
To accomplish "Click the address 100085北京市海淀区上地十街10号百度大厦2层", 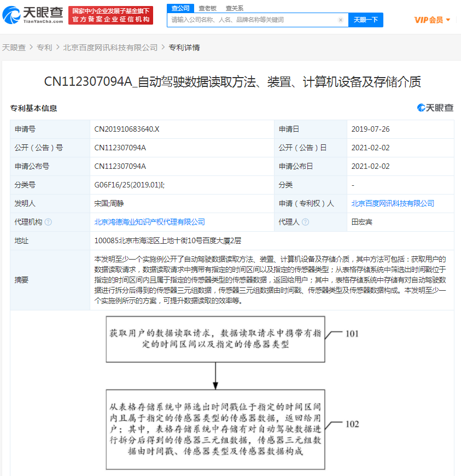I will pyautogui.click(x=168, y=240).
